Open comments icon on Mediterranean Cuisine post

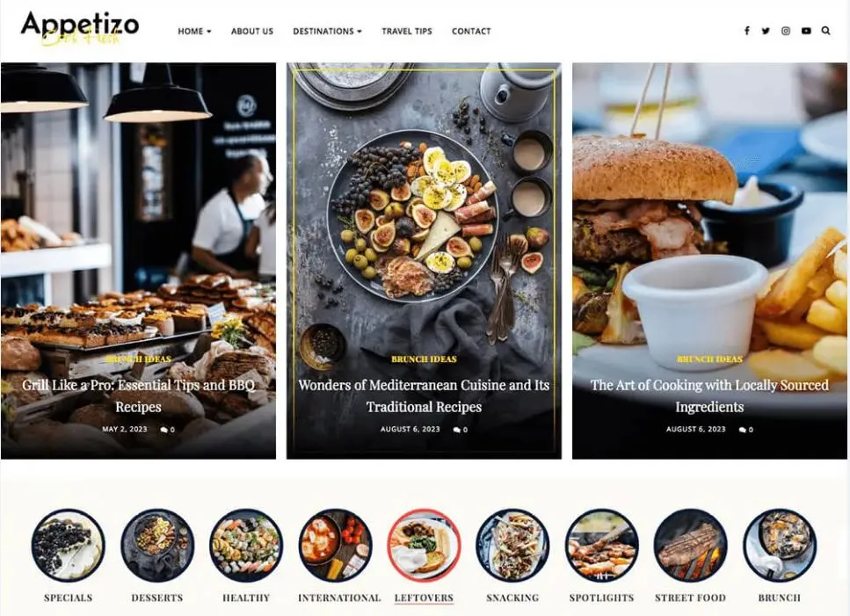tap(461, 430)
